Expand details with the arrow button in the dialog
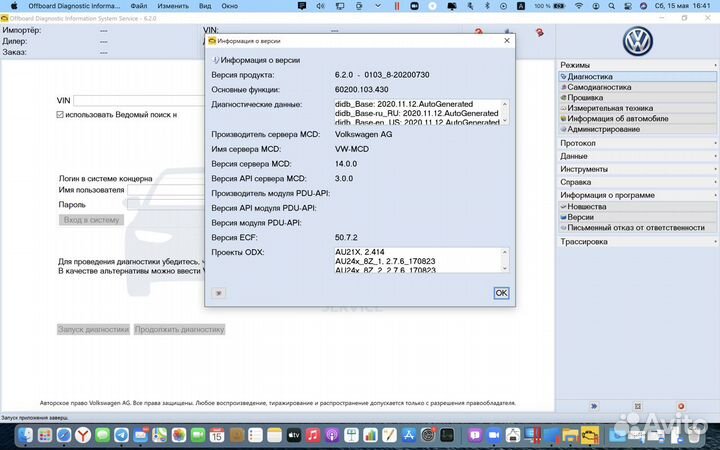 pyautogui.click(x=219, y=293)
